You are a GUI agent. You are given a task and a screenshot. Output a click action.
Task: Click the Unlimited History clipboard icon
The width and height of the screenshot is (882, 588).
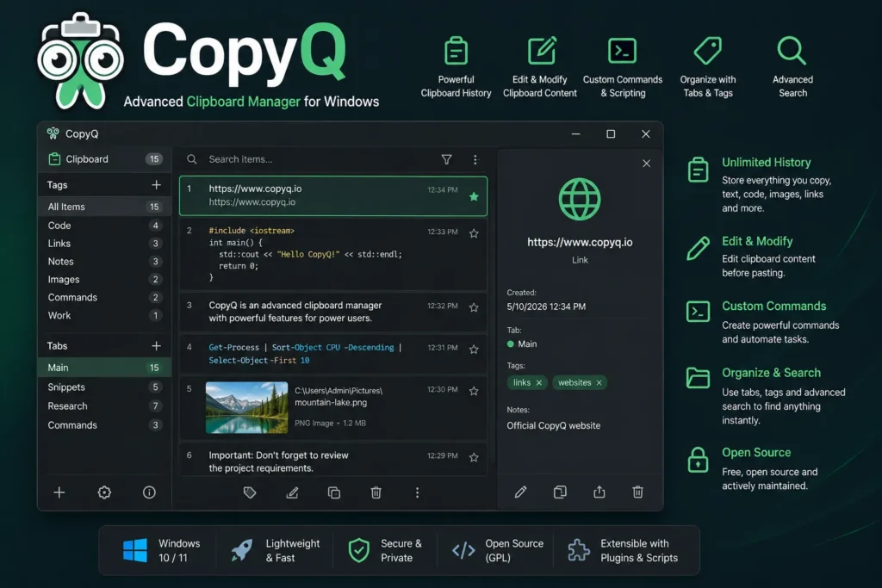point(698,170)
